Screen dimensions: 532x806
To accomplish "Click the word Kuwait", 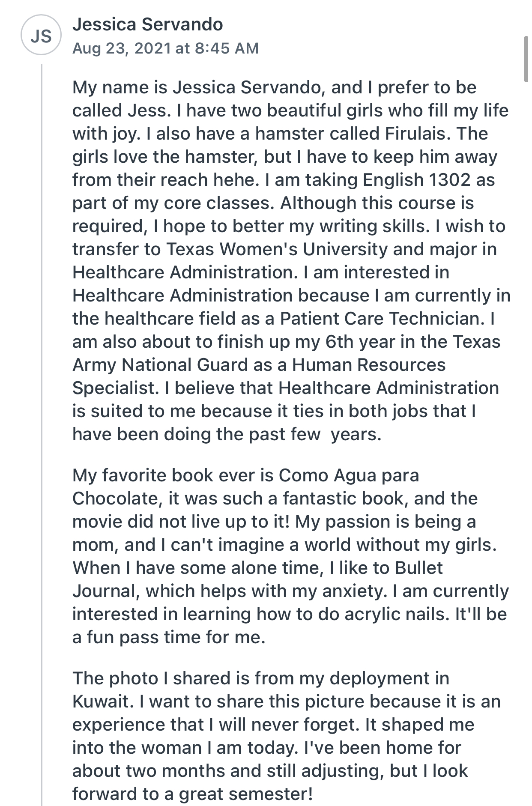I will 100,702.
